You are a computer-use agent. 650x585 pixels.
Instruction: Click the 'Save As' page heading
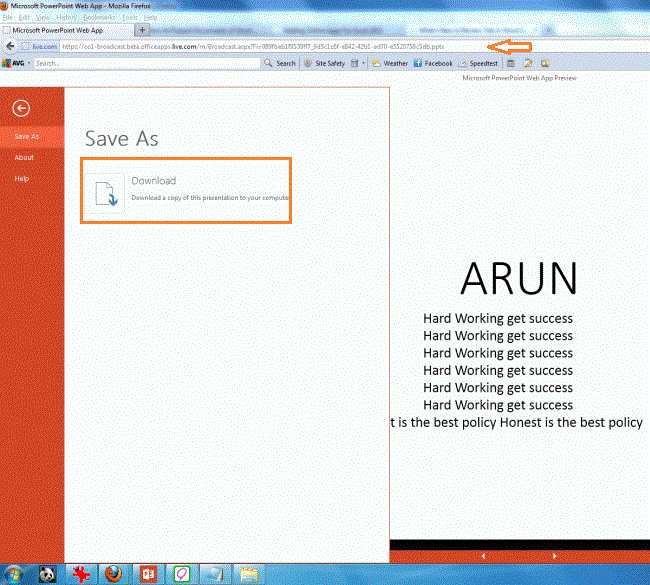[x=121, y=138]
